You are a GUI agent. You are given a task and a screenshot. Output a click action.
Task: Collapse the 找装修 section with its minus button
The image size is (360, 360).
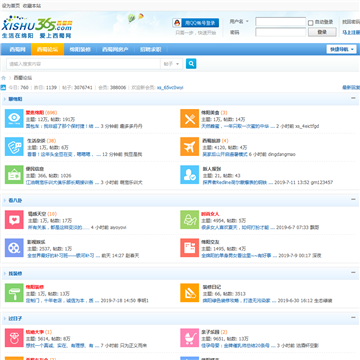tap(353, 273)
